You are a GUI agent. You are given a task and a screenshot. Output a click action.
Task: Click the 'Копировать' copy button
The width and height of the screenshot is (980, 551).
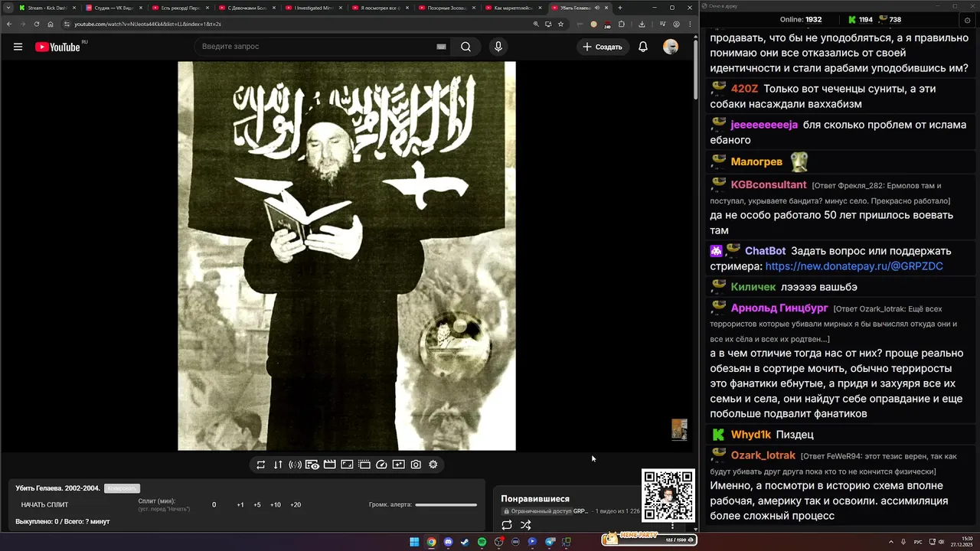[x=122, y=488]
